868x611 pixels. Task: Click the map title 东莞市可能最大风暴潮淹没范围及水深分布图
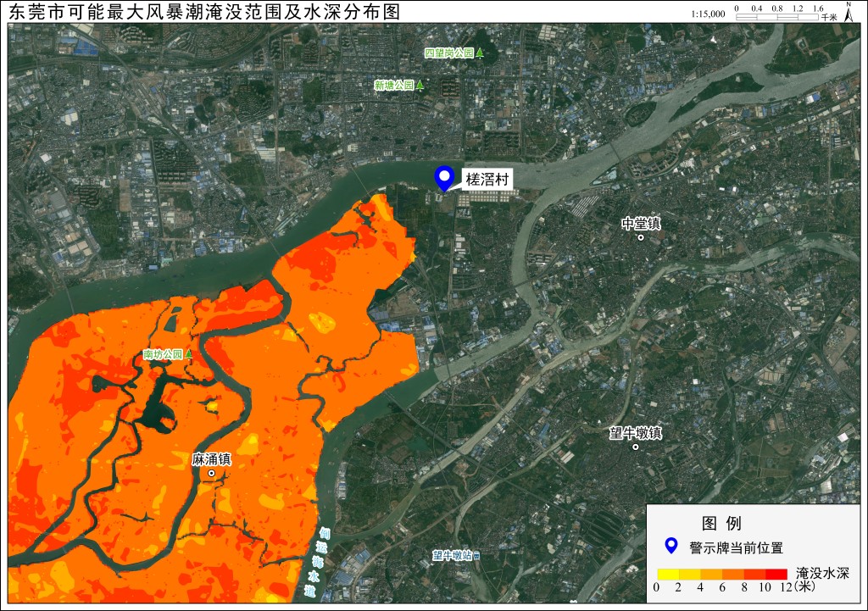[204, 12]
